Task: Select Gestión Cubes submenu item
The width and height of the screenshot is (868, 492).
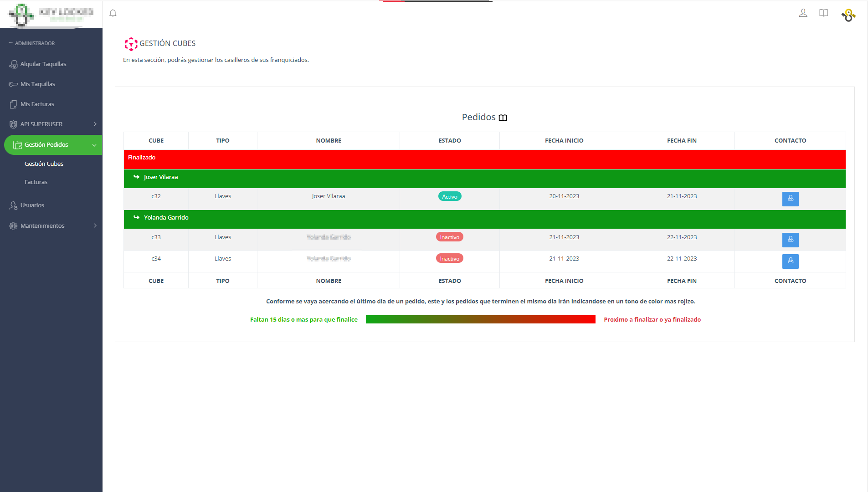Action: (44, 164)
